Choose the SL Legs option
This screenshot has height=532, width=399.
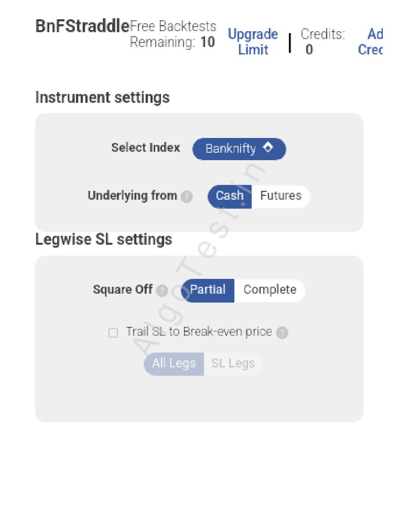[233, 363]
